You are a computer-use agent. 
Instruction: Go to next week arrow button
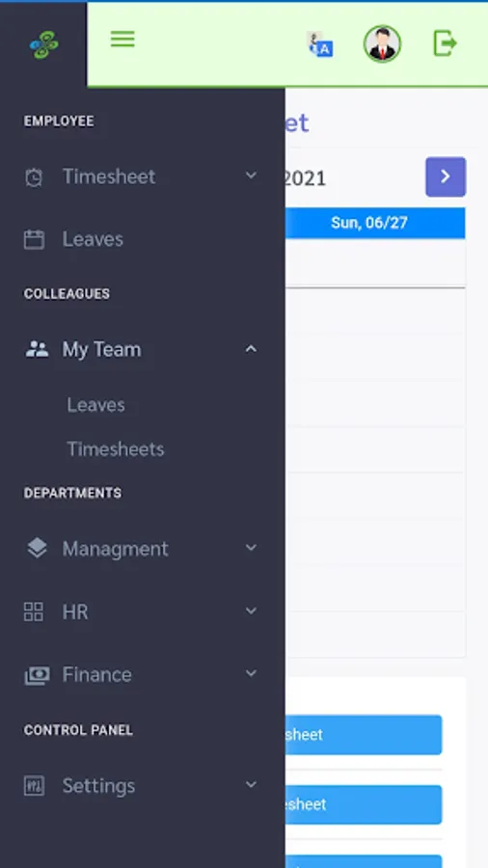point(446,177)
